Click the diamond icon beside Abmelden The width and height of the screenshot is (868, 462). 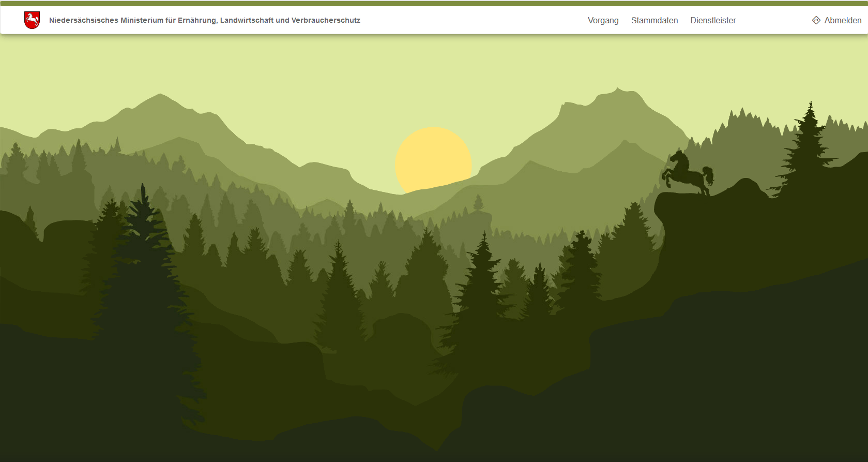point(816,20)
